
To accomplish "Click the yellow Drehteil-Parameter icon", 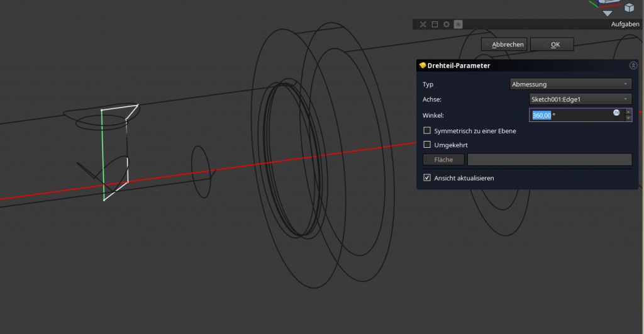I will pyautogui.click(x=423, y=65).
